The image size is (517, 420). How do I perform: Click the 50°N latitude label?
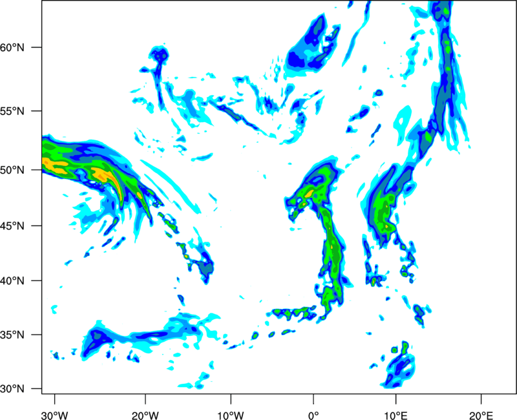pos(12,170)
